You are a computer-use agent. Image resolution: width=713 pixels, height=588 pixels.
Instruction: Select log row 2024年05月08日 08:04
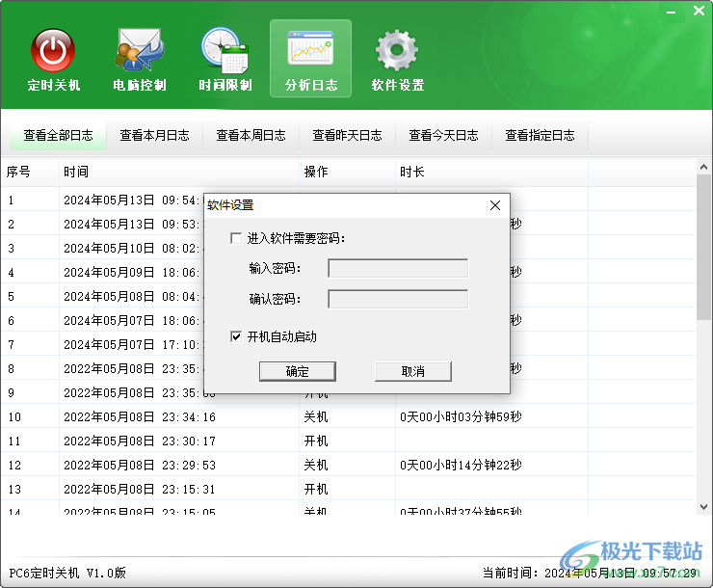[x=131, y=297]
